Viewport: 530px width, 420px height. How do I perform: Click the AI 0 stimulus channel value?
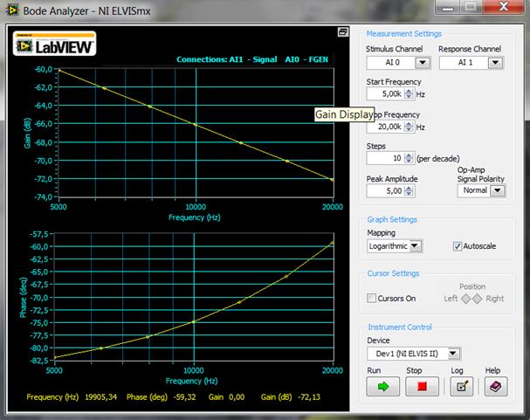392,63
